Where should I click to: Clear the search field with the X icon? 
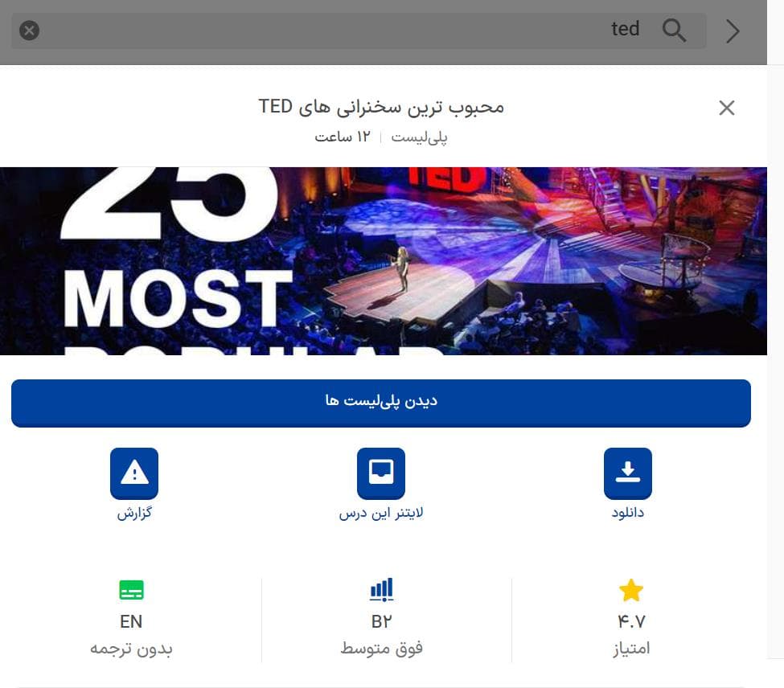pos(30,31)
